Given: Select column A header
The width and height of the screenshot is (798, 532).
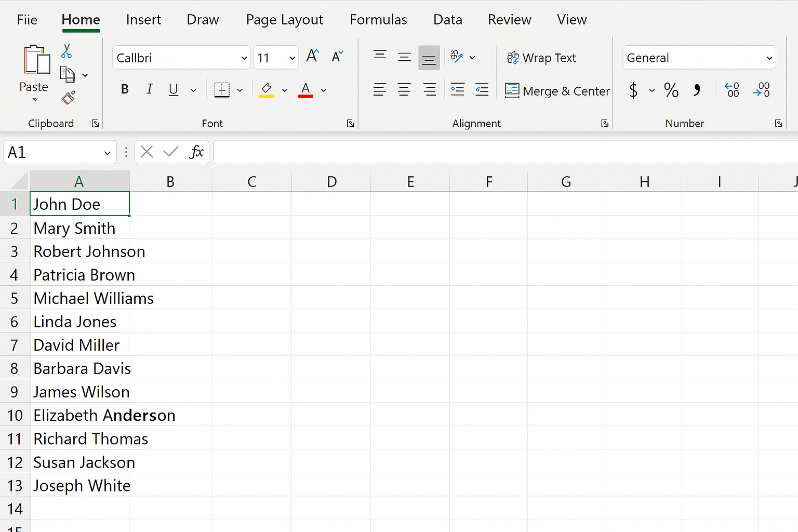Looking at the screenshot, I should [x=79, y=181].
